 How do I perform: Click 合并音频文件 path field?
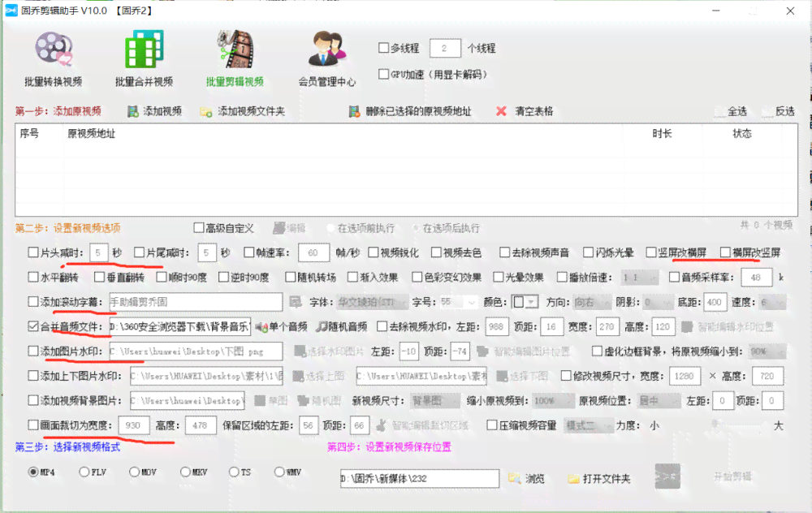pos(180,326)
